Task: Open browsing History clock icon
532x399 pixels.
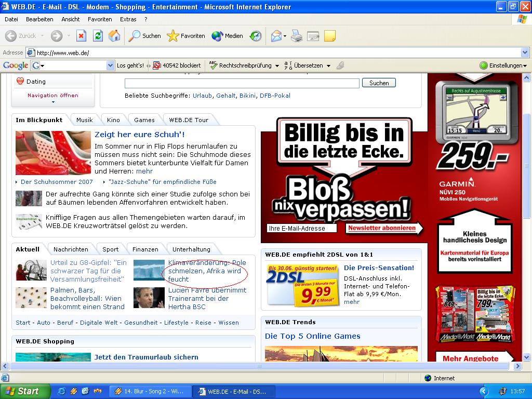Action: pos(256,36)
